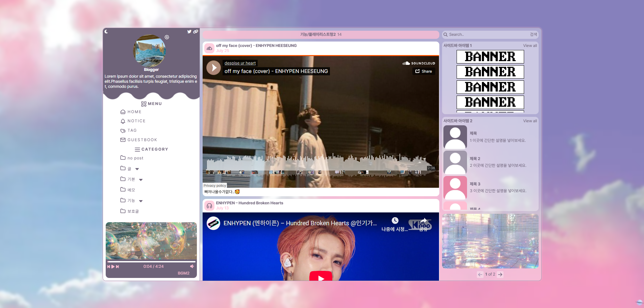This screenshot has height=308, width=644.
Task: Click the iridescent water sidebar image
Action: pos(490,241)
